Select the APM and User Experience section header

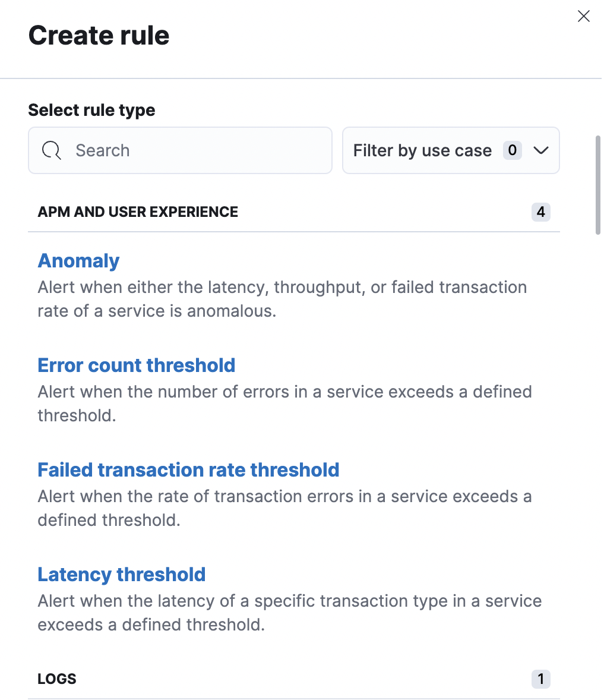[x=138, y=212]
